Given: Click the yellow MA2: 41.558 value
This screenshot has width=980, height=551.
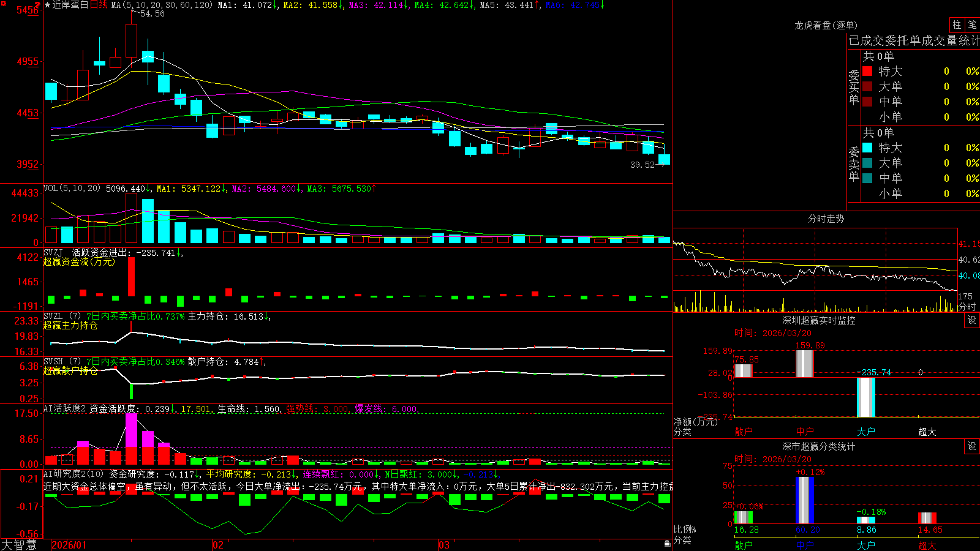Looking at the screenshot, I should point(313,5).
